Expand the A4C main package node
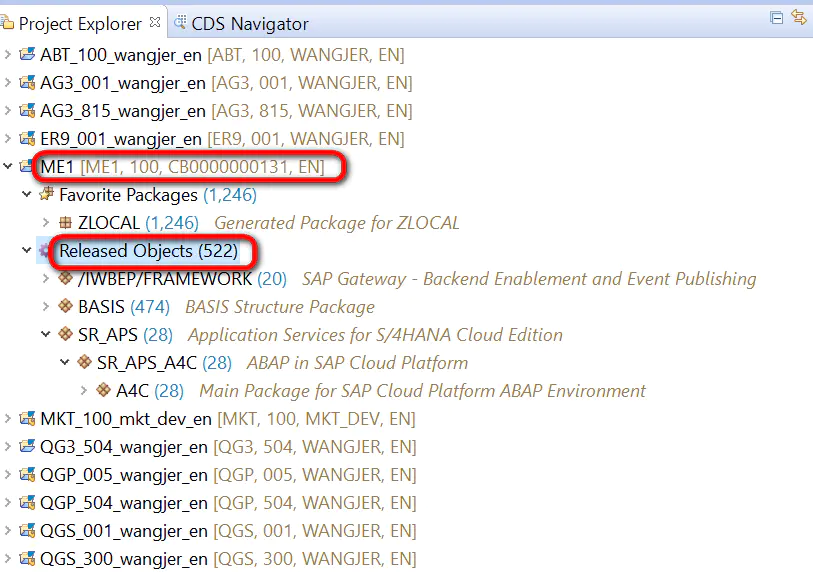813x572 pixels. tap(83, 390)
